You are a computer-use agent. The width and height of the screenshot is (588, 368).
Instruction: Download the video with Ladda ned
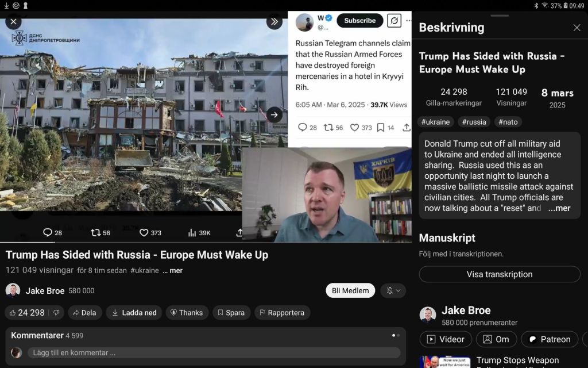tap(134, 313)
